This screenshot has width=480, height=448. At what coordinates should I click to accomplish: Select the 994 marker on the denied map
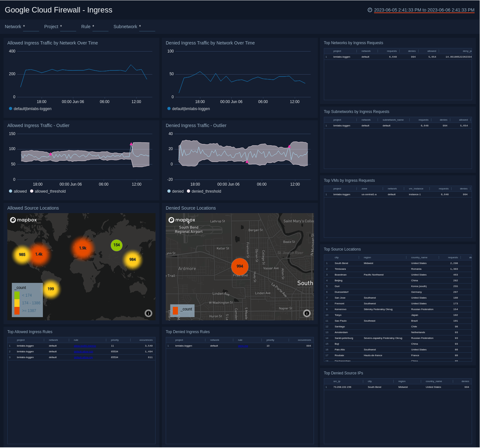[x=240, y=267]
